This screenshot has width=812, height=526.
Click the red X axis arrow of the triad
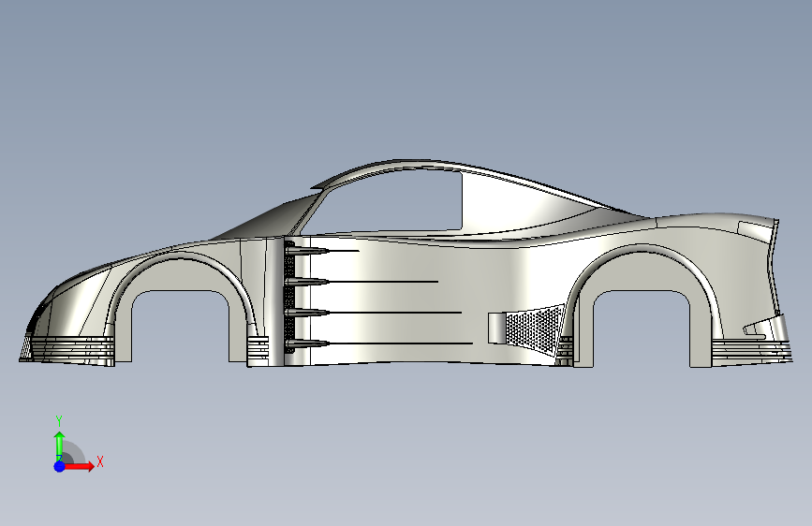(x=80, y=466)
